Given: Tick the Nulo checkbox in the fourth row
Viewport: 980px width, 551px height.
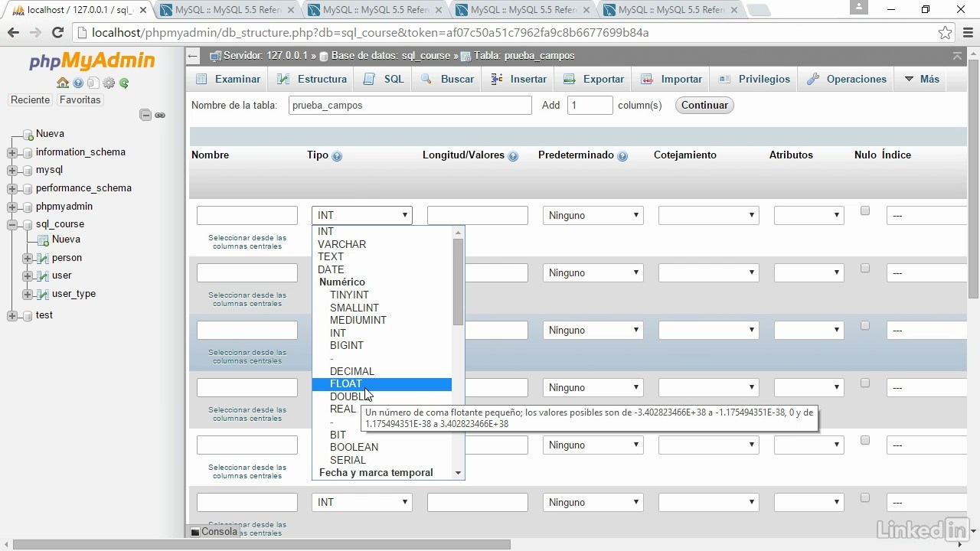Looking at the screenshot, I should coord(865,383).
